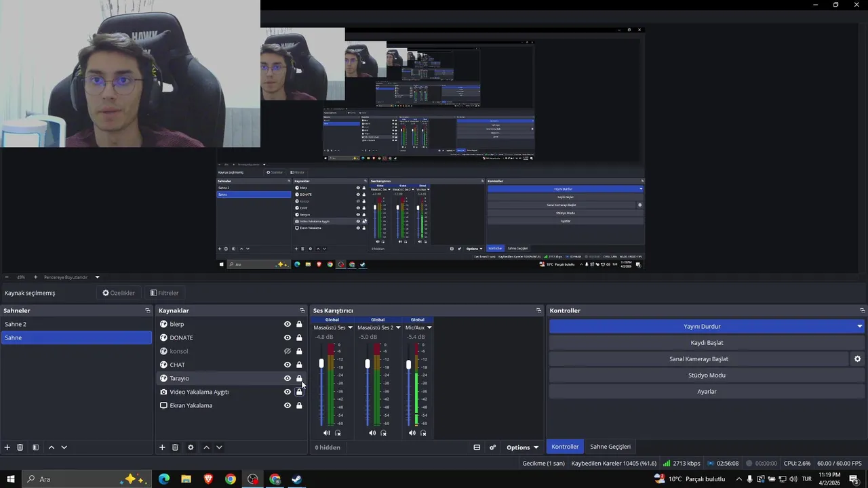Pop out the Kontroller dock icon
This screenshot has height=488, width=868.
pyautogui.click(x=862, y=310)
